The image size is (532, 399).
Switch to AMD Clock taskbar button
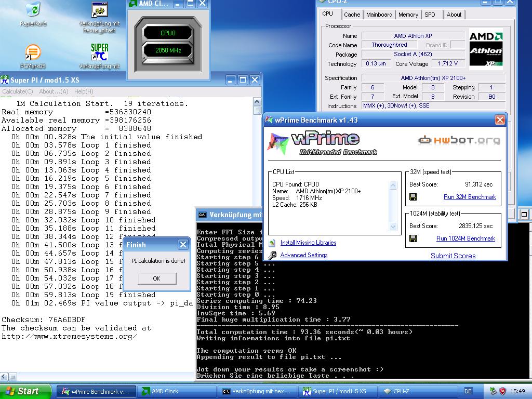click(x=176, y=391)
